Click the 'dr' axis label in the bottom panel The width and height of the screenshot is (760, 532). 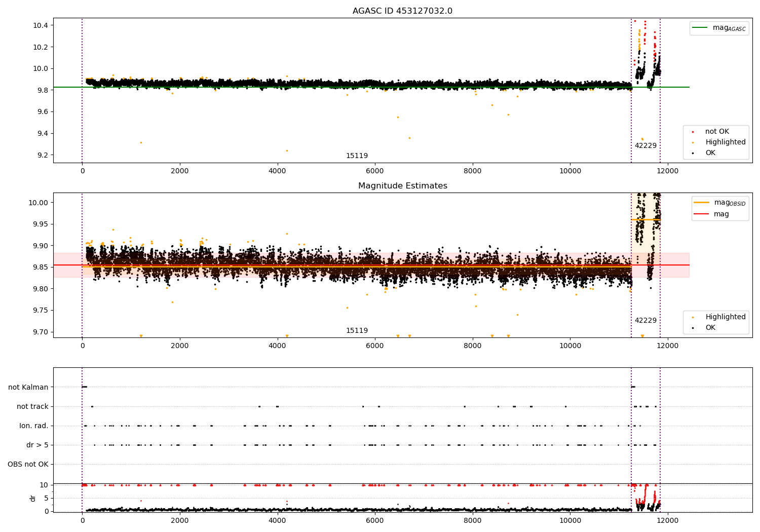pyautogui.click(x=33, y=498)
